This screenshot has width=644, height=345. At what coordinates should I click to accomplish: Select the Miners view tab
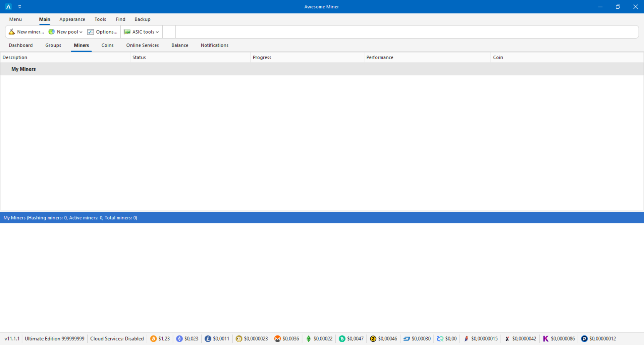click(x=82, y=45)
